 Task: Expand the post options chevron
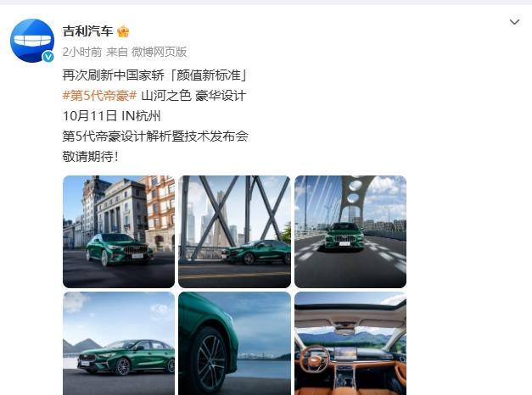514,22
